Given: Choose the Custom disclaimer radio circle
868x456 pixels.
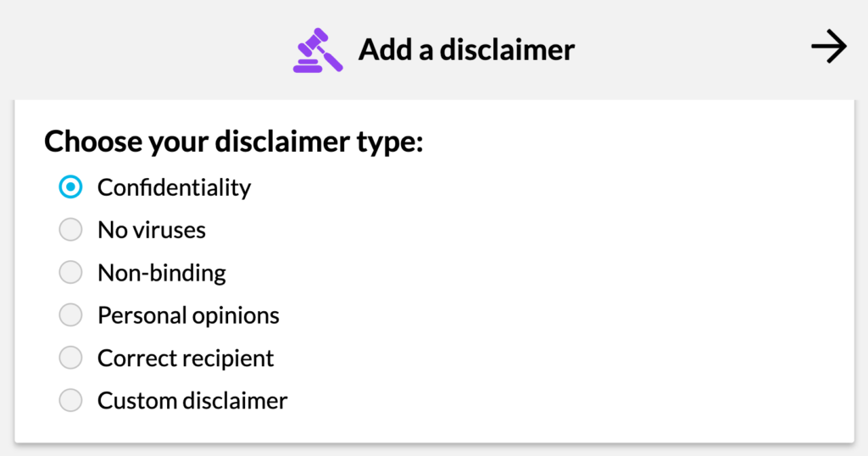Looking at the screenshot, I should 71,400.
